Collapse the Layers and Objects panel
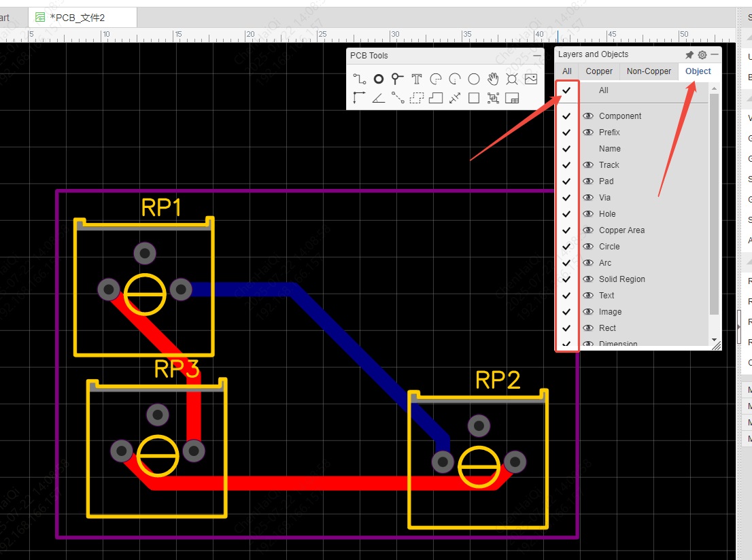 pos(715,55)
